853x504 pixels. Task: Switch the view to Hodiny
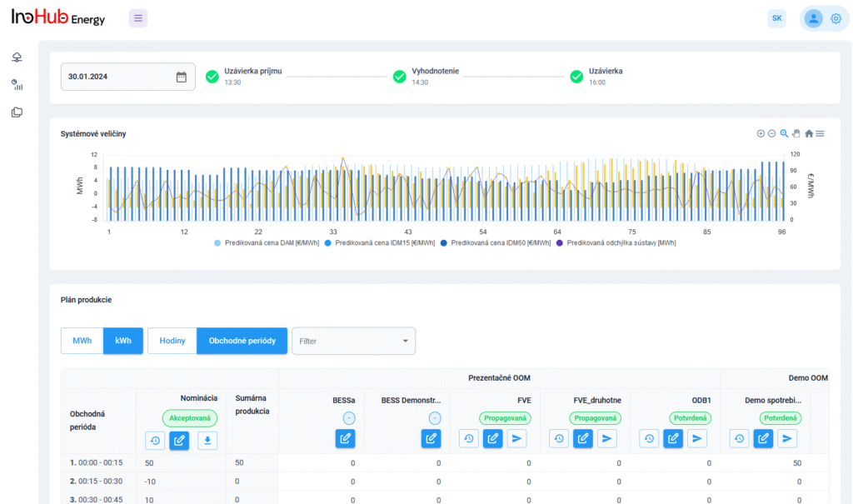(172, 341)
